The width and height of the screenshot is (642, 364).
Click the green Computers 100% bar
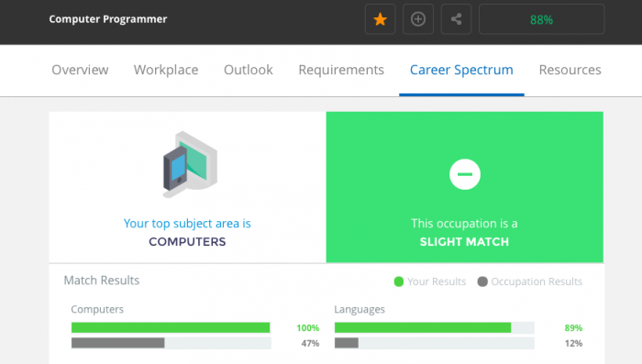point(171,327)
